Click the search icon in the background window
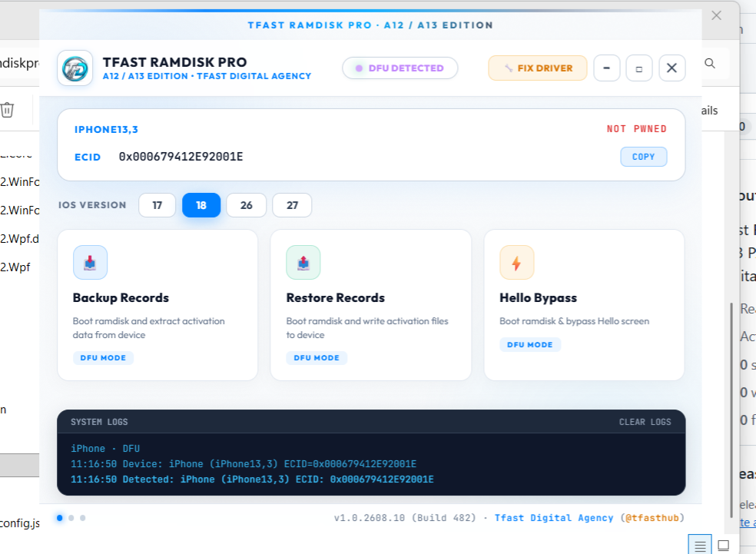This screenshot has width=756, height=554. point(710,63)
